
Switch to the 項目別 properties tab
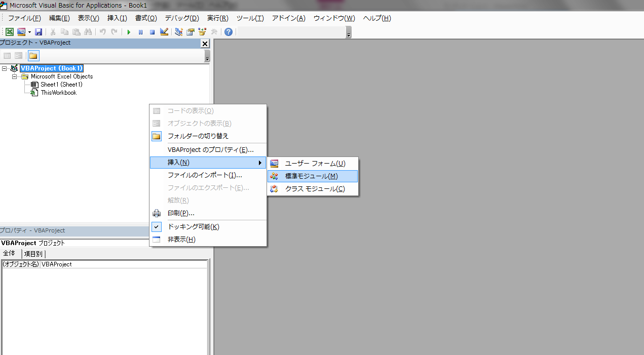pos(33,253)
